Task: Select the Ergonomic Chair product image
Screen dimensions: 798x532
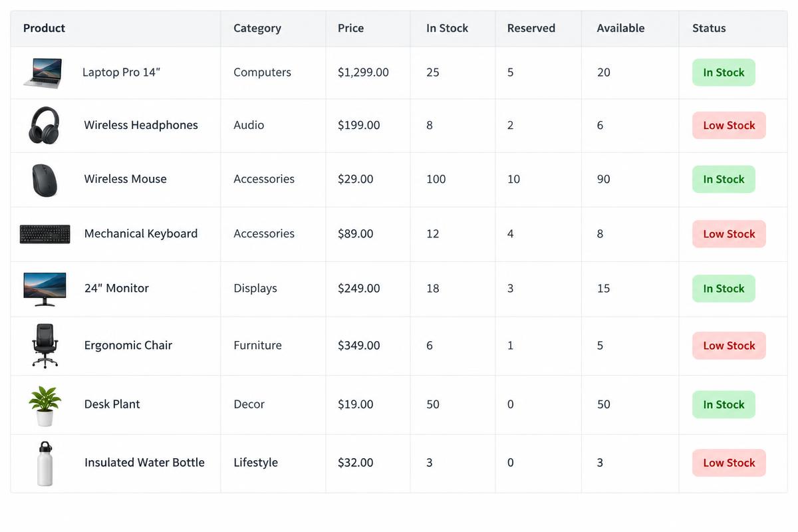Action: click(45, 345)
